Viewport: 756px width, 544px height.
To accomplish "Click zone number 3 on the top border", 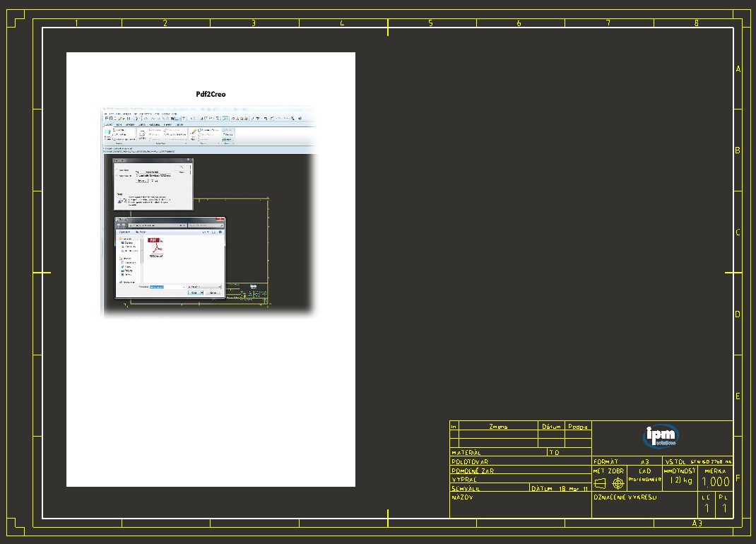I will coord(254,23).
